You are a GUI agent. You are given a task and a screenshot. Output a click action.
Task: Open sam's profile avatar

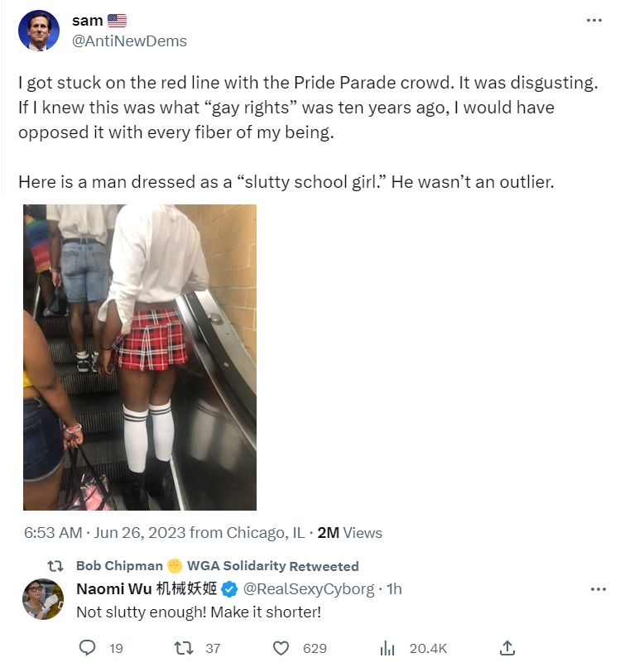(38, 31)
